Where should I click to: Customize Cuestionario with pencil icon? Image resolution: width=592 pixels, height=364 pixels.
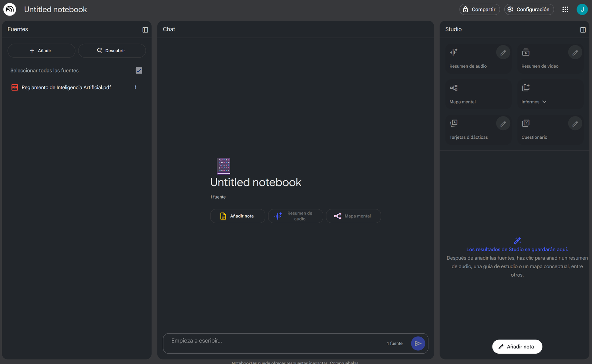pos(575,124)
